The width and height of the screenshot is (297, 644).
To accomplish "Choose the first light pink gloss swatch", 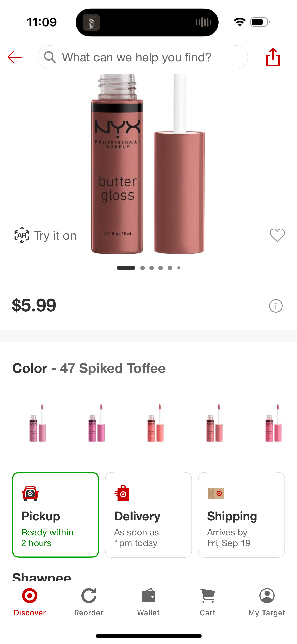I will click(38, 423).
